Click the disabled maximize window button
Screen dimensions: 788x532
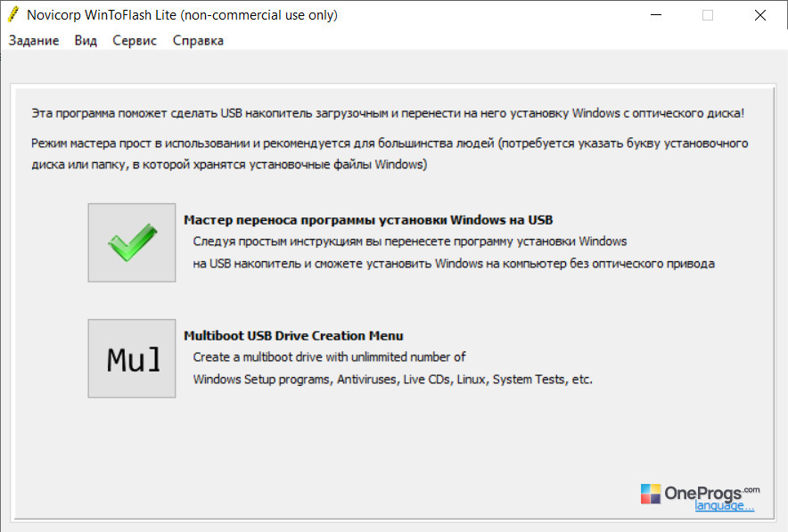708,15
